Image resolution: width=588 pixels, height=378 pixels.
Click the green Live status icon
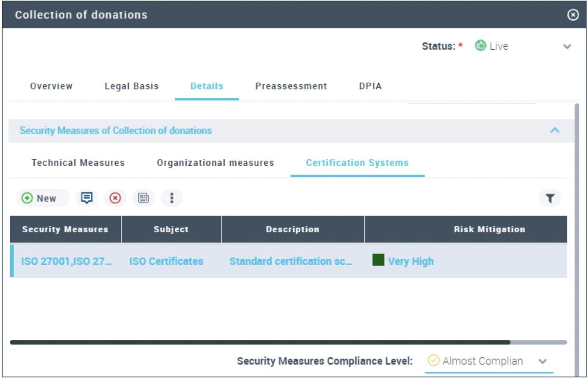pyautogui.click(x=480, y=45)
